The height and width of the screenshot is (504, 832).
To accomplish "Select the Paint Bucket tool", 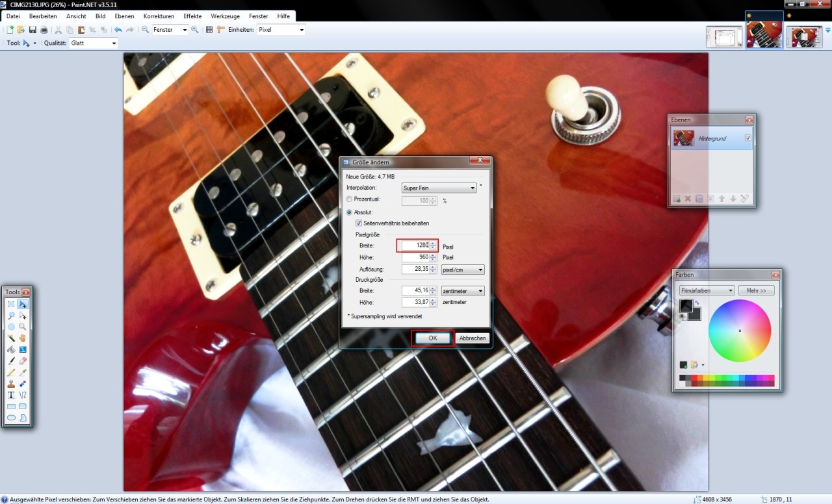I will click(x=11, y=349).
